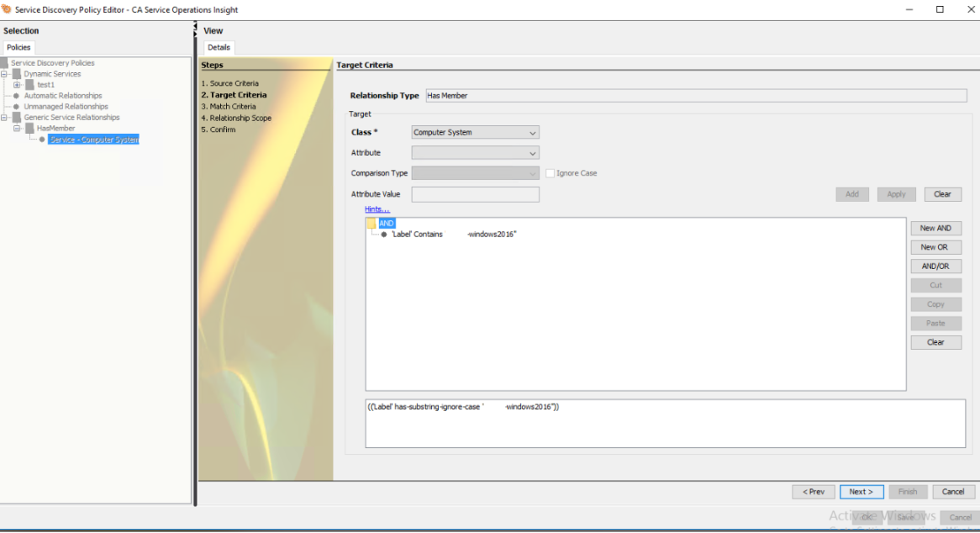Close the Policy Editor window
The image size is (980, 533).
(x=971, y=9)
